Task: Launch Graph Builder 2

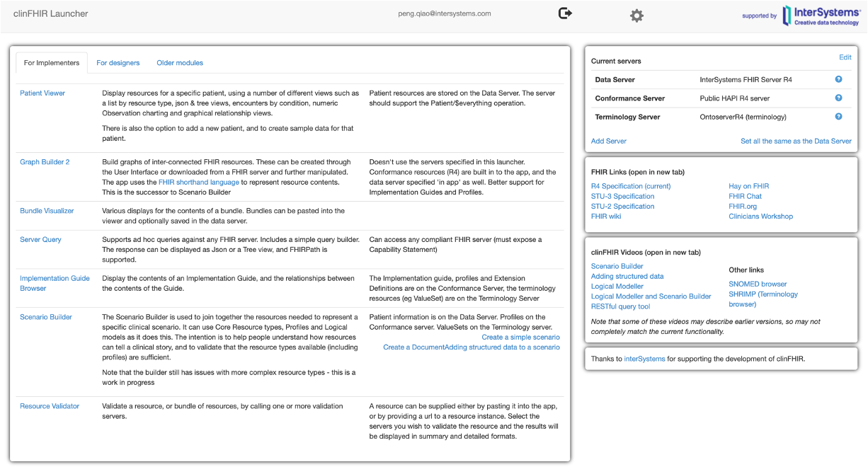Action: [x=45, y=162]
